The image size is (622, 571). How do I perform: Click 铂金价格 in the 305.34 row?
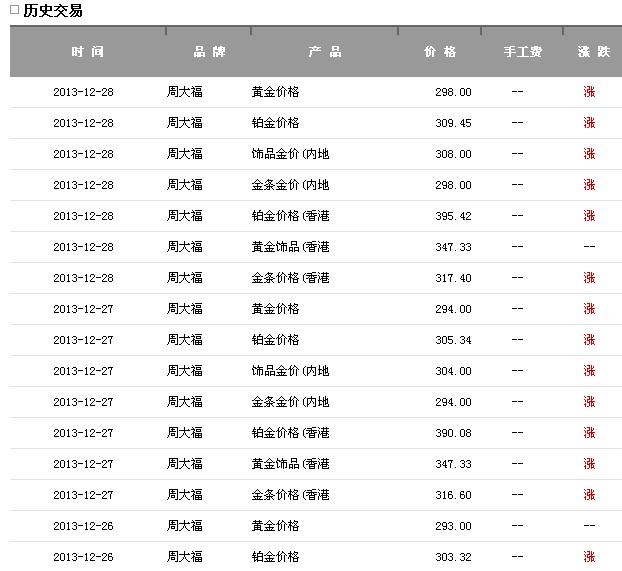275,340
